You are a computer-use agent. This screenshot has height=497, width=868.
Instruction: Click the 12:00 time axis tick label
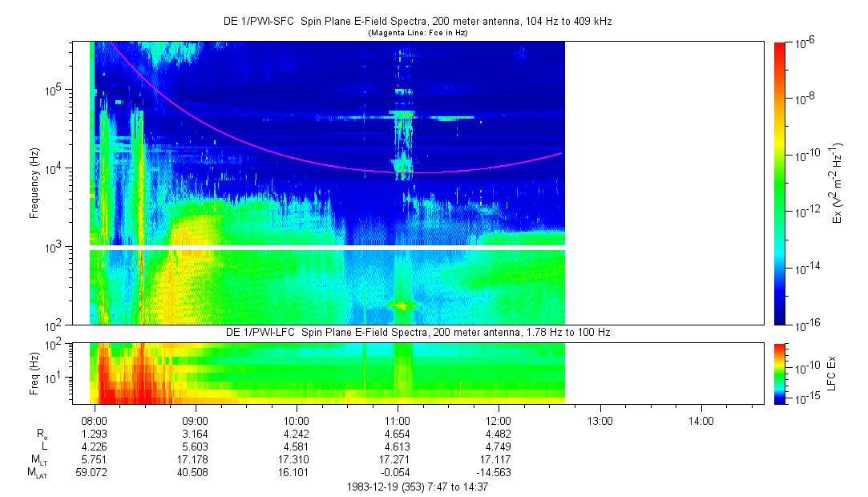(x=499, y=420)
